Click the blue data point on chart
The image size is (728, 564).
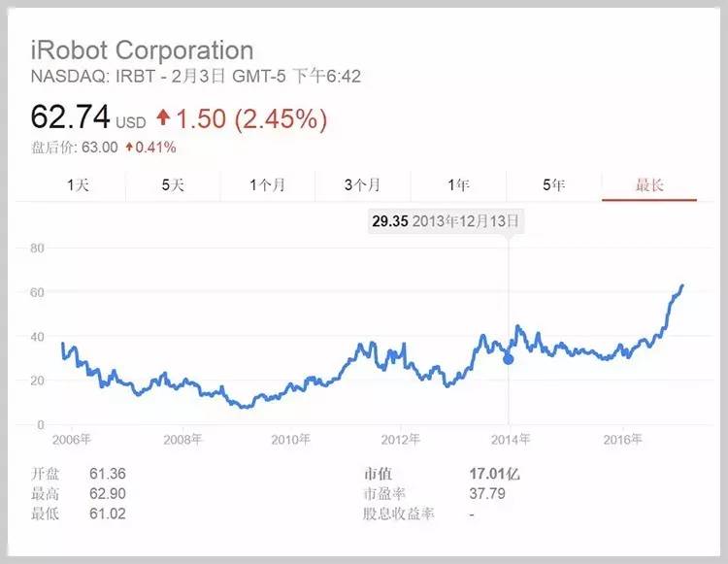(x=508, y=359)
